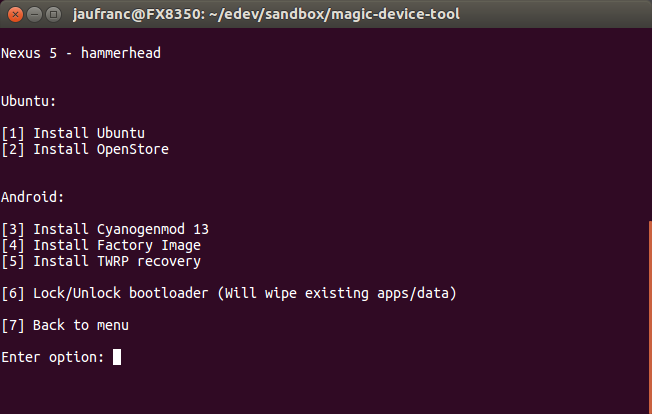
Task: Click the cursor after Enter option prompt
Action: pos(117,357)
